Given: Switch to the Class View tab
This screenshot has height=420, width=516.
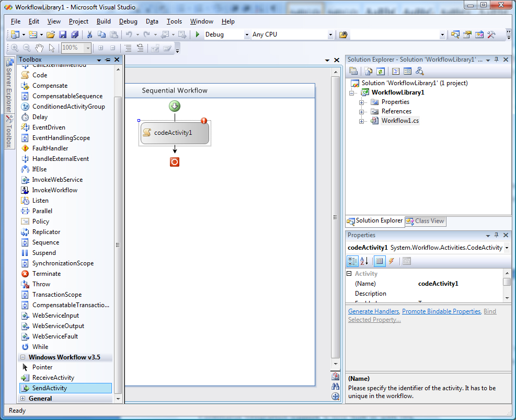Looking at the screenshot, I should (425, 221).
